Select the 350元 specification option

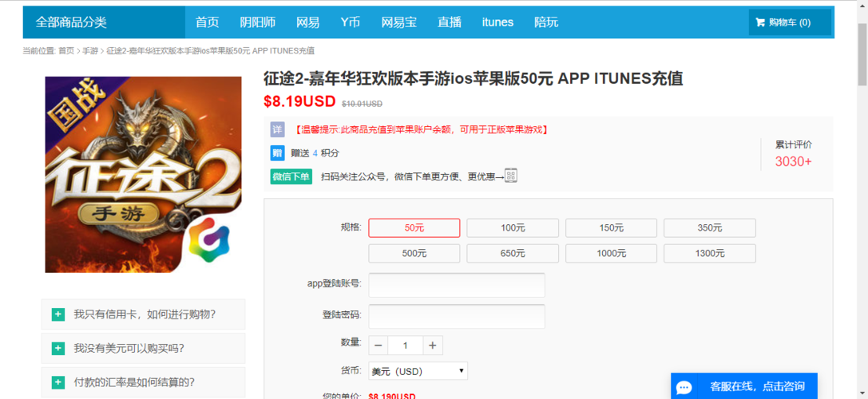pos(710,228)
